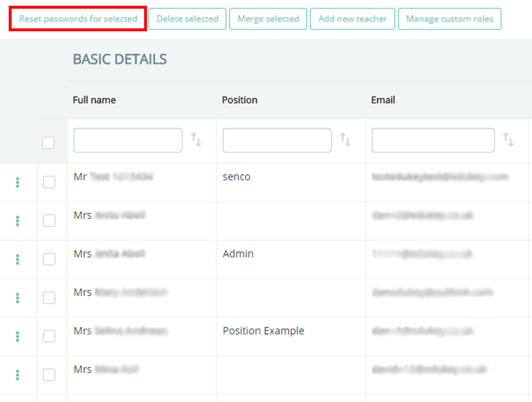Open actions menu for the senco teacher
Viewport: 532px width, 402px height.
point(18,183)
